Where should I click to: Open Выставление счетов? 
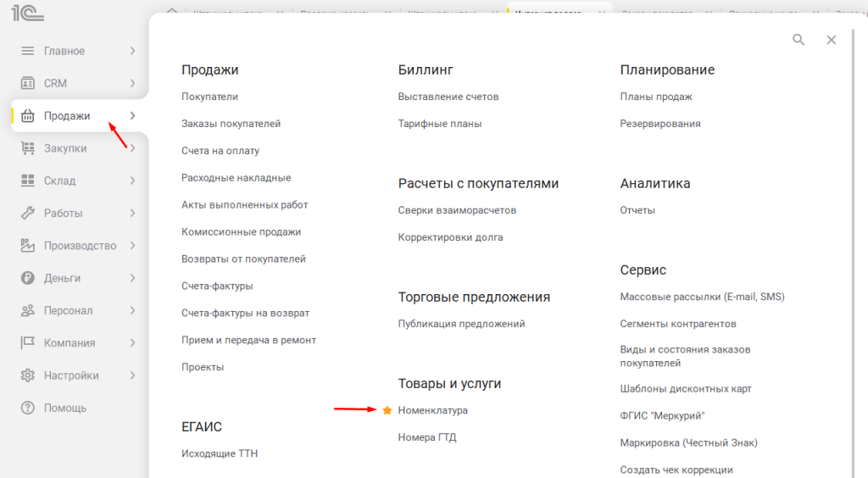[x=448, y=97]
